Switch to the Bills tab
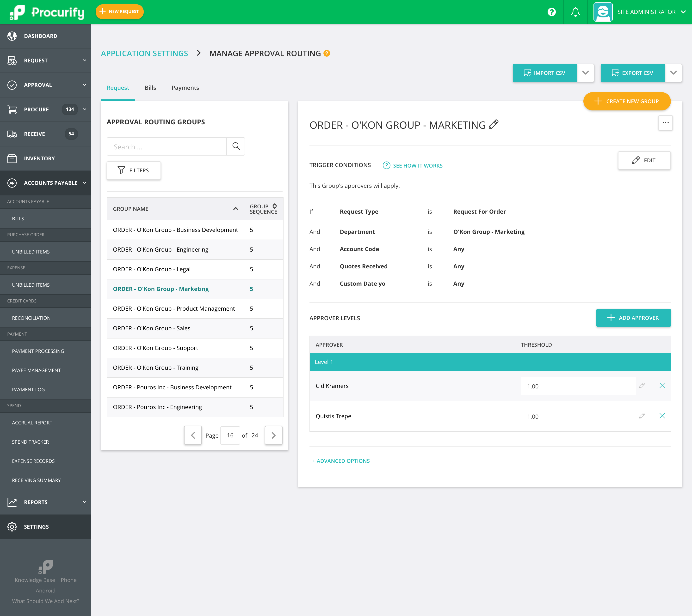Viewport: 692px width, 616px height. click(150, 88)
